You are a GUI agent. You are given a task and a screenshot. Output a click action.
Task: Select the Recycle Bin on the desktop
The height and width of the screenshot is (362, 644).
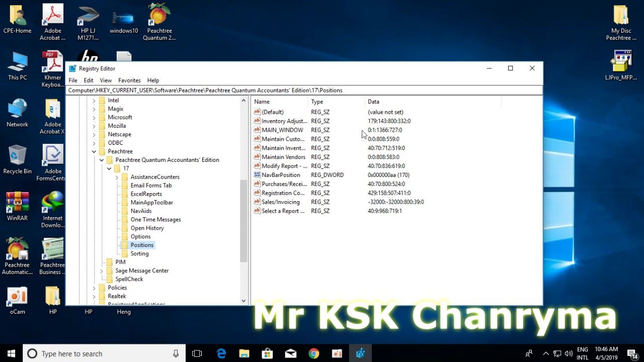(18, 159)
